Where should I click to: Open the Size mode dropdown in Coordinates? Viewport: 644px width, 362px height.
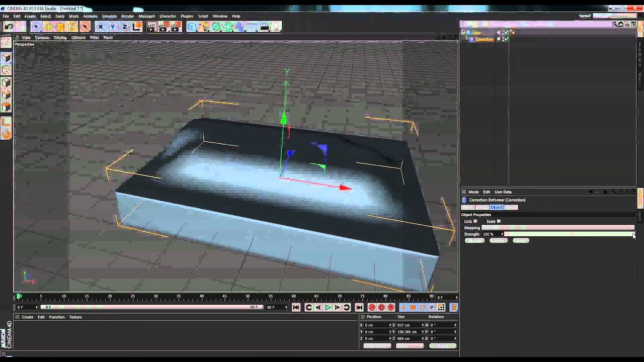[410, 346]
